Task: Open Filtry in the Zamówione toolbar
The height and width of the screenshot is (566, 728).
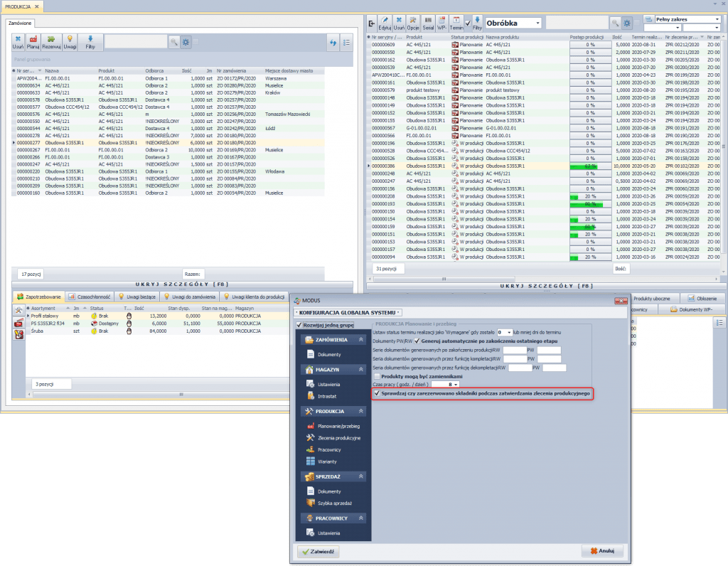Action: 90,42
